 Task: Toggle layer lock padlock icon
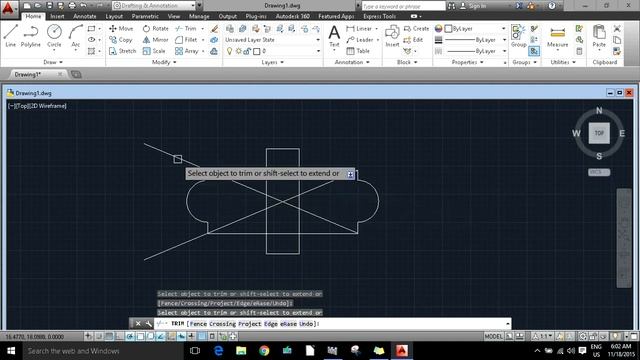tap(247, 51)
